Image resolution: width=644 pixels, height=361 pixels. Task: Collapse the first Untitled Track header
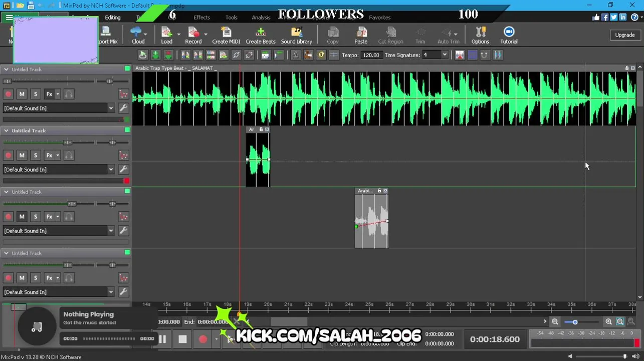6,69
